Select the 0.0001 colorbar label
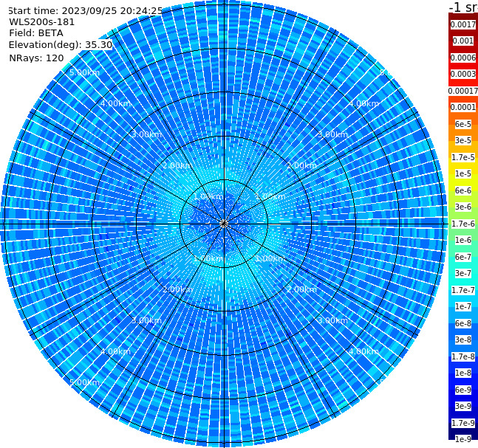Screen dimensions: 478x448 pyautogui.click(x=463, y=107)
